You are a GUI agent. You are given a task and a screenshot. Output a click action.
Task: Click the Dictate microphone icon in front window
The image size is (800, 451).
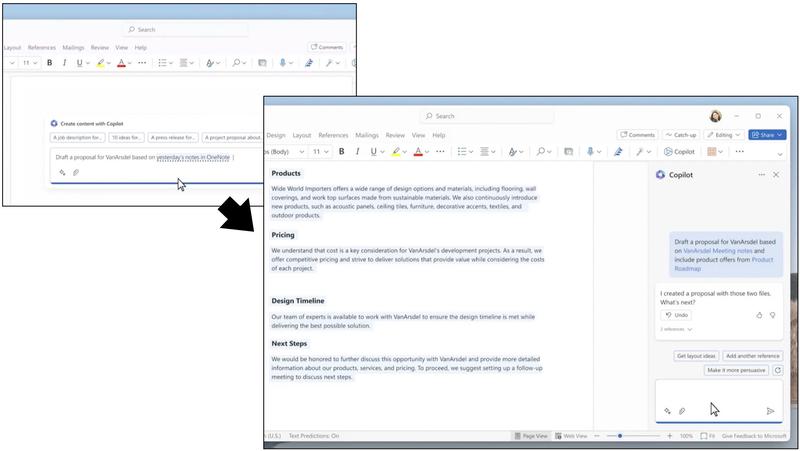pos(590,152)
